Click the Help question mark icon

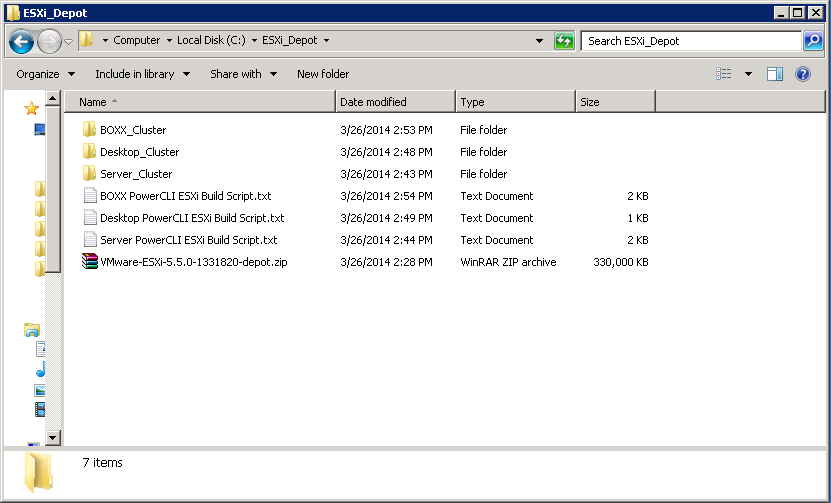tap(802, 74)
